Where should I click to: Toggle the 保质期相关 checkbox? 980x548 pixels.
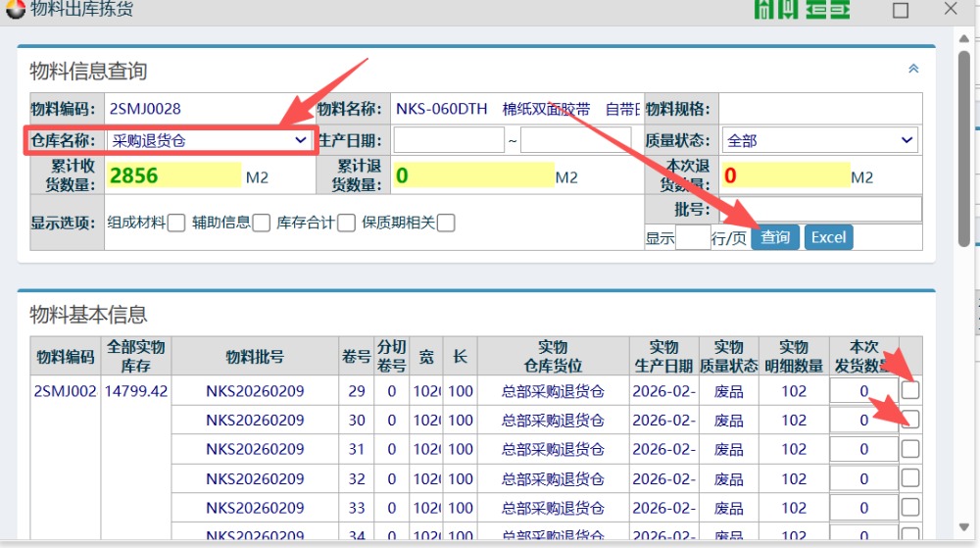pyautogui.click(x=446, y=223)
